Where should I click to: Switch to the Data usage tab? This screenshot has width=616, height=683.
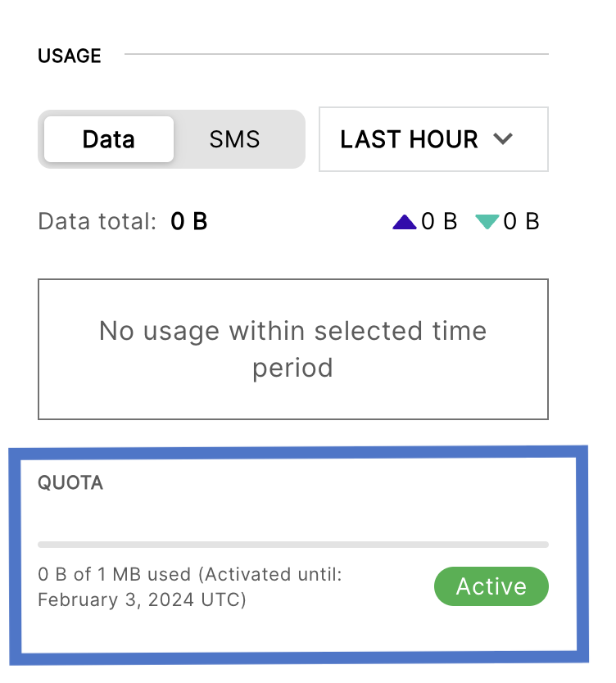coord(108,139)
